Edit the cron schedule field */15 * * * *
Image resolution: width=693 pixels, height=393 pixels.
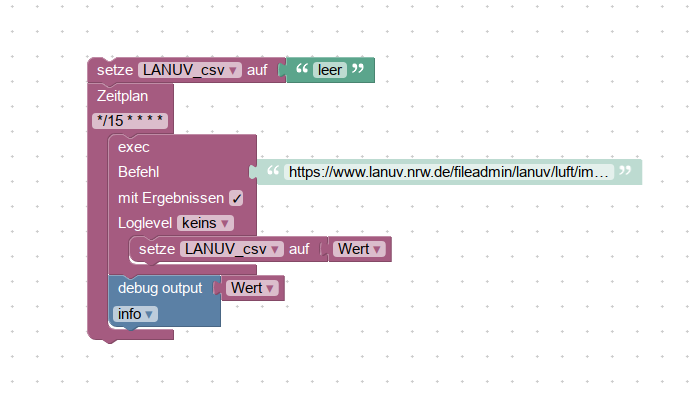(x=130, y=121)
